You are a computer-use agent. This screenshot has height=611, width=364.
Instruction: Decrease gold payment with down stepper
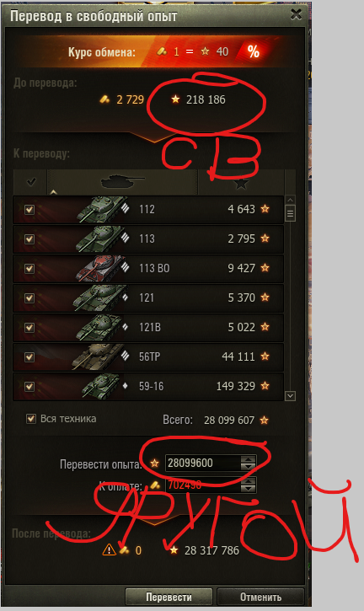pyautogui.click(x=248, y=488)
